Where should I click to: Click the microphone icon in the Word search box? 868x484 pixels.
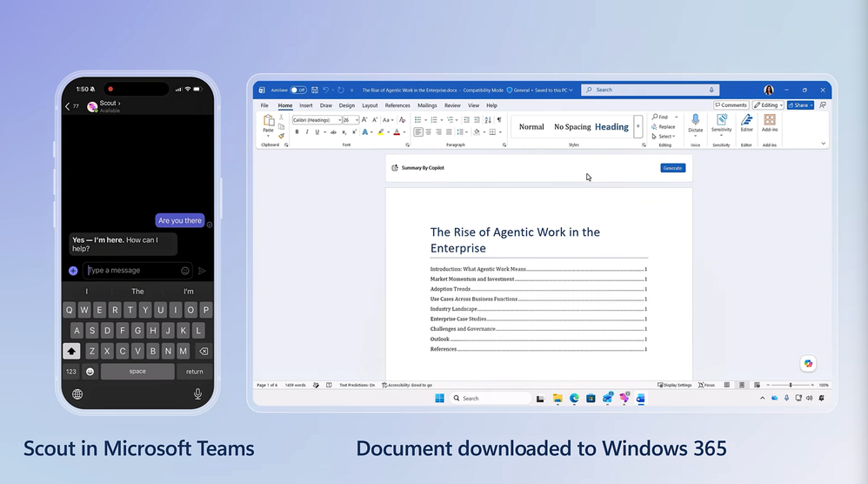pos(711,90)
